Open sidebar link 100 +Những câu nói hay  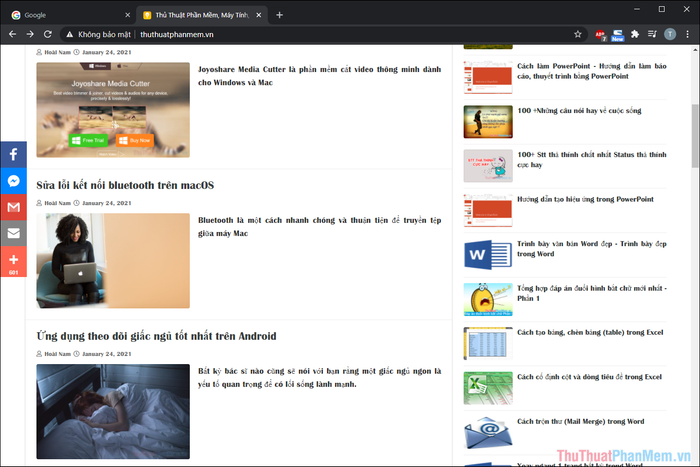click(x=579, y=110)
